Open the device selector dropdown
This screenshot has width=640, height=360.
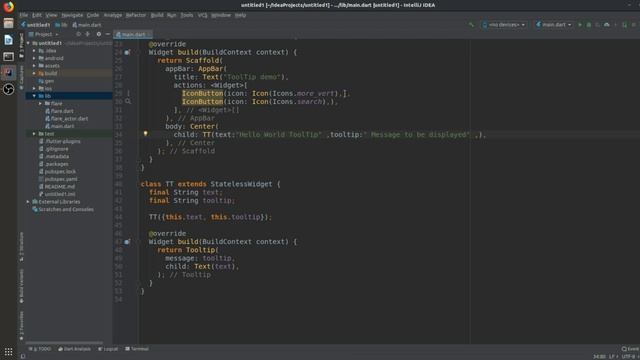[x=504, y=25]
